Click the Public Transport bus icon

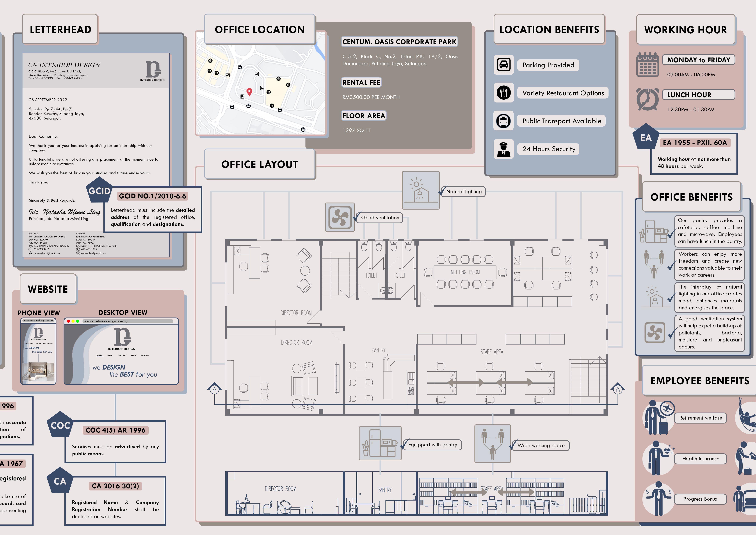503,121
